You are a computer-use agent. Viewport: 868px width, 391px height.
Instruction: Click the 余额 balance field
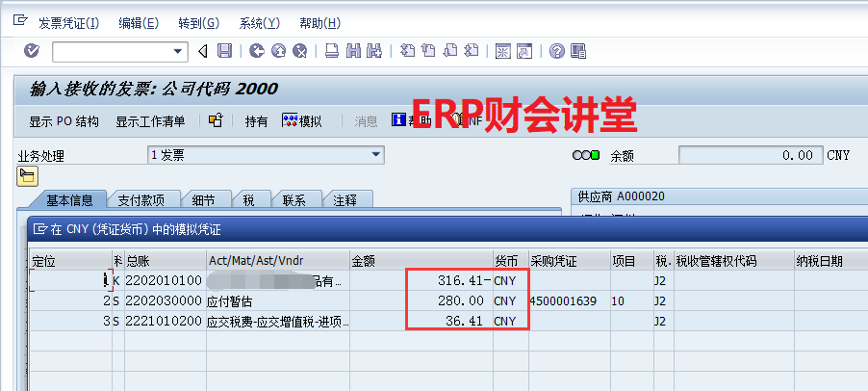point(749,155)
